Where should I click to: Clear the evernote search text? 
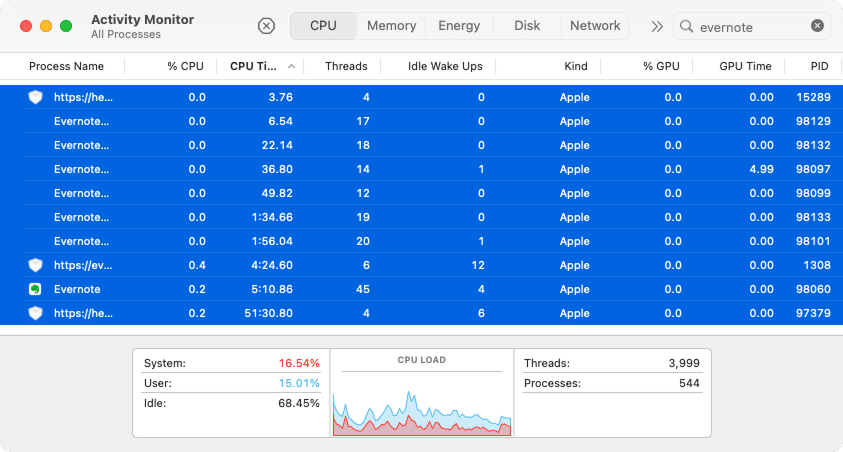pos(817,26)
